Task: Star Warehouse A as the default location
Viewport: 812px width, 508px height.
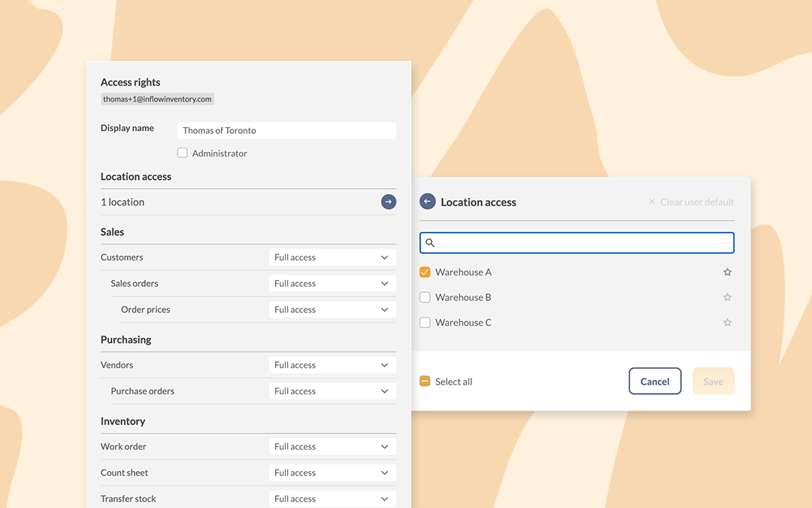Action: coord(727,272)
